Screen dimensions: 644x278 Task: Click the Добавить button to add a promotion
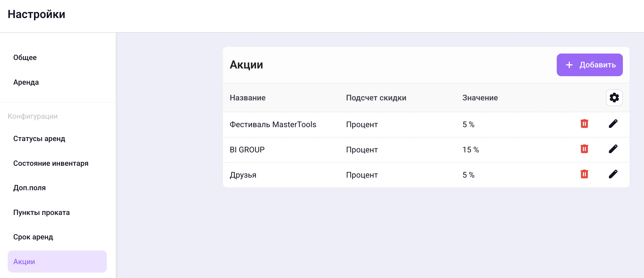590,65
